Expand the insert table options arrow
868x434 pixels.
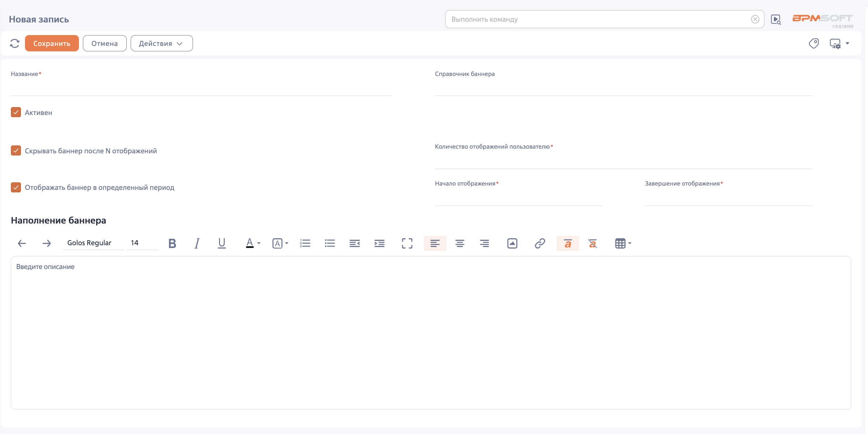click(630, 243)
